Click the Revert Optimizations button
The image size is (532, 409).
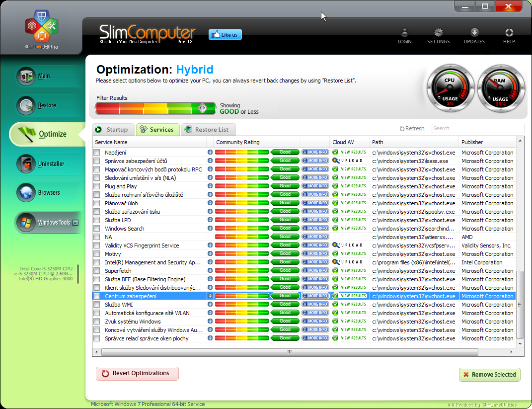coord(137,373)
